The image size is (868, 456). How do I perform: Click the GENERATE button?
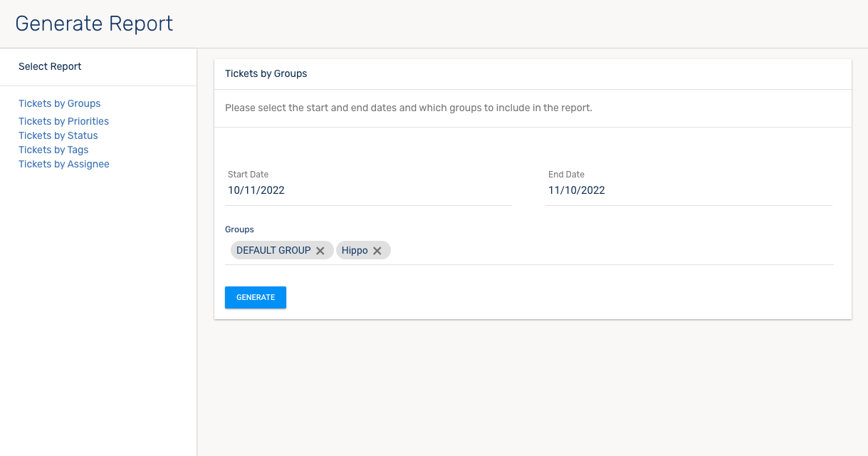tap(255, 297)
